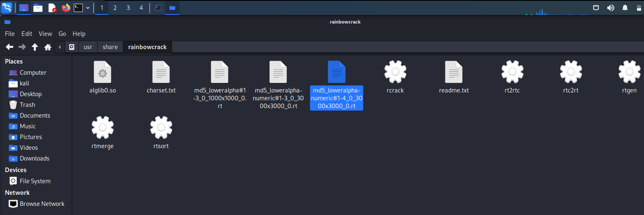Select md5_loweralpha-numeric#1-3_0_3000x3000_0.rt file

pyautogui.click(x=278, y=72)
